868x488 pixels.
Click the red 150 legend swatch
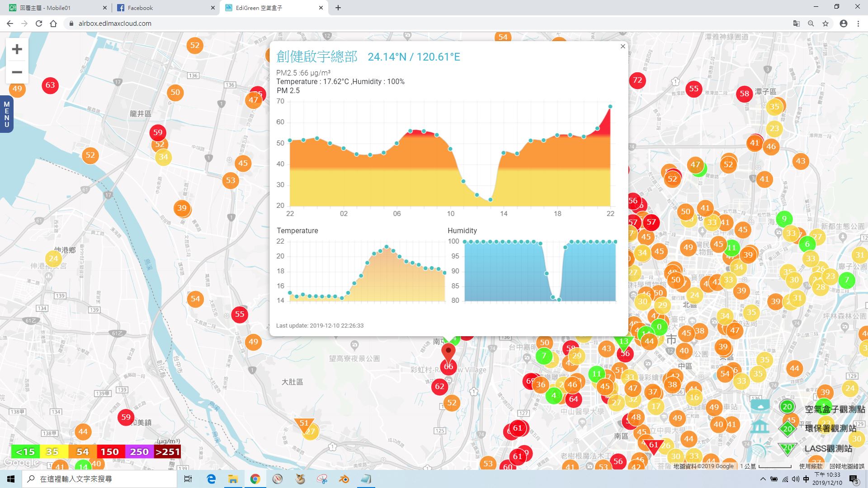(110, 452)
